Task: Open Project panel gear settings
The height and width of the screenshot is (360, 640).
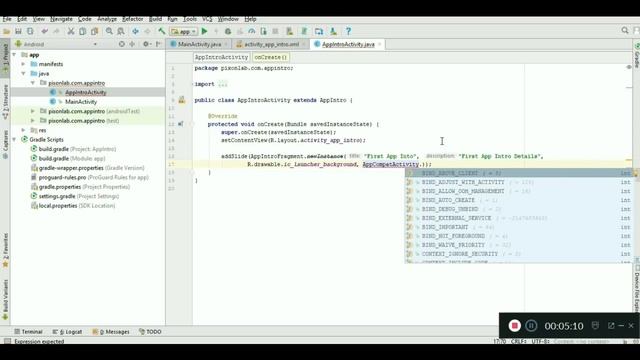Action: tap(147, 44)
